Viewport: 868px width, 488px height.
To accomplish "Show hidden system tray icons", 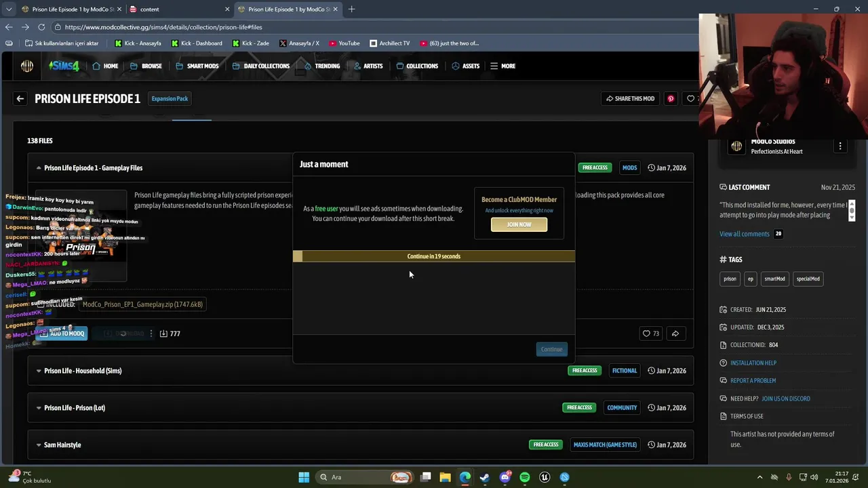I will [759, 477].
